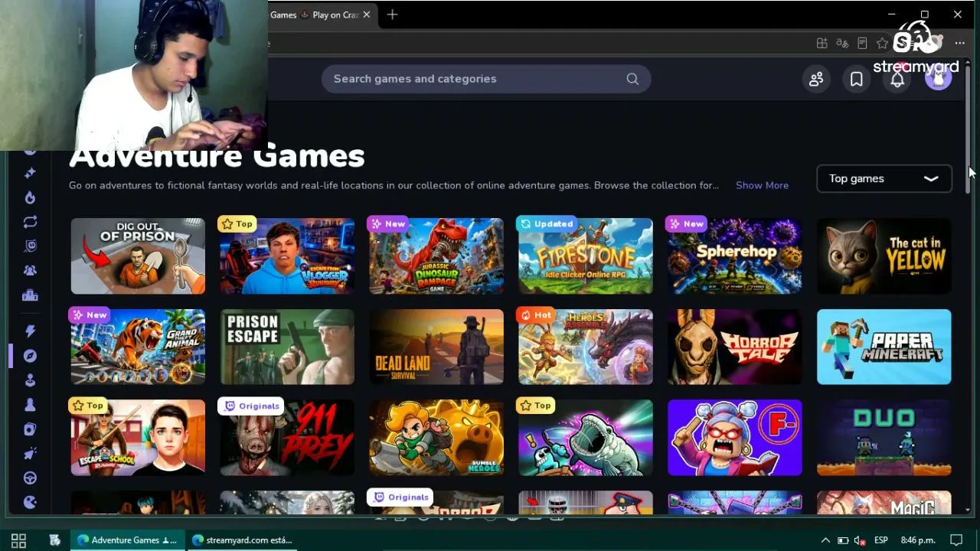Open the Prison Escape game
The width and height of the screenshot is (980, 551).
[x=287, y=347]
